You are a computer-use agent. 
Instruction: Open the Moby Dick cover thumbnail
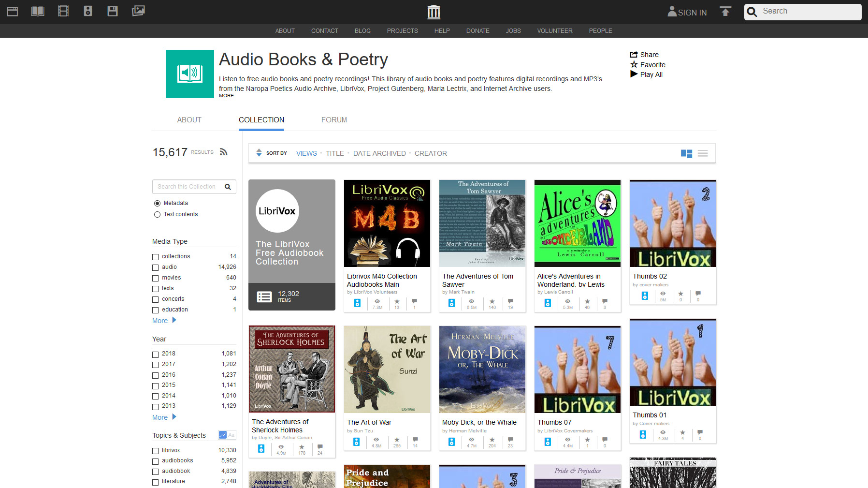click(482, 370)
